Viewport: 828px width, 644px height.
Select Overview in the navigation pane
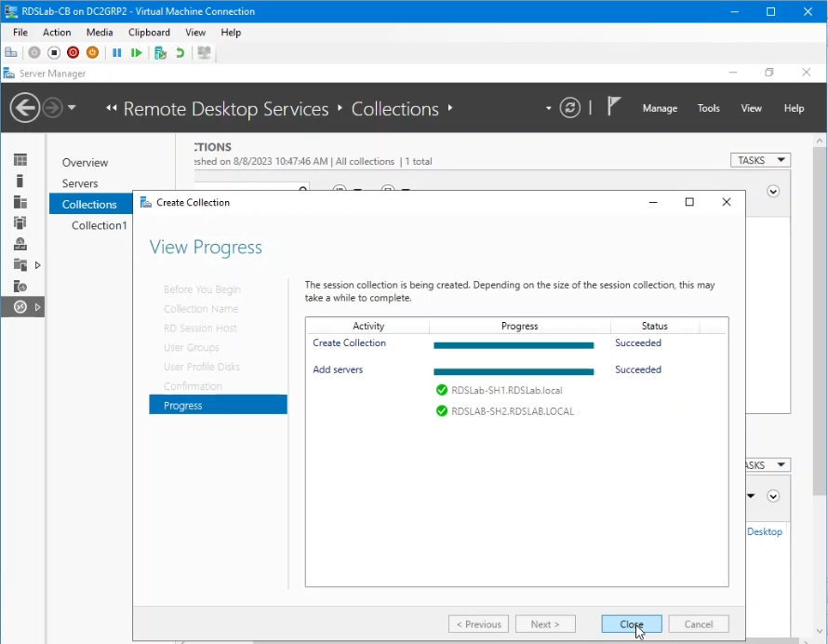(85, 163)
